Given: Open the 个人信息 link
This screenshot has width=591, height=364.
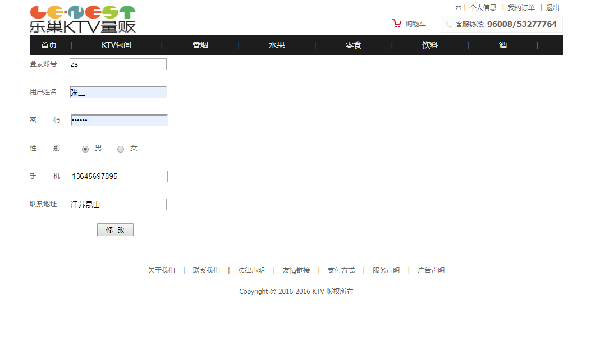Looking at the screenshot, I should [x=483, y=7].
